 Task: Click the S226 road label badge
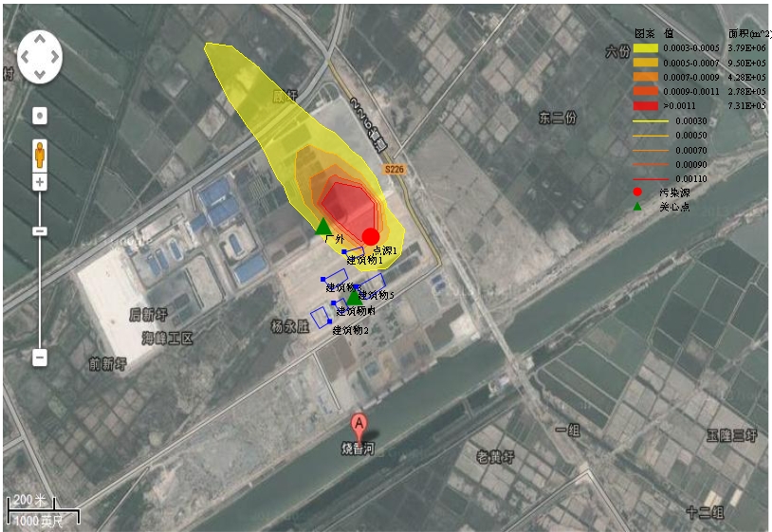point(394,170)
